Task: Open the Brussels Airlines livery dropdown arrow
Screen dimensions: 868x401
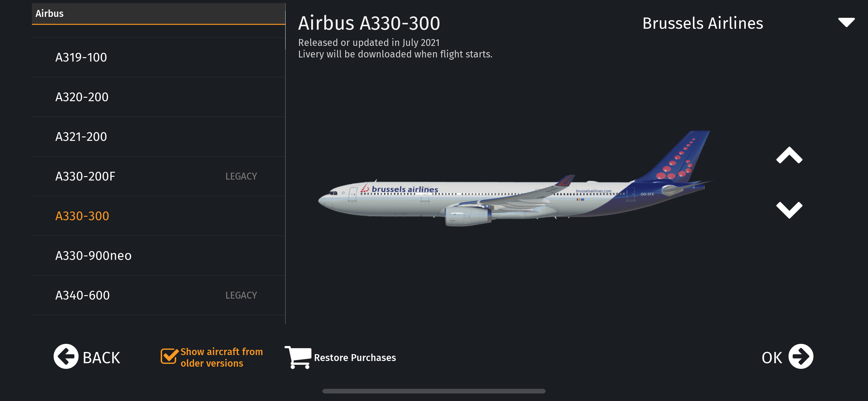Action: click(x=846, y=22)
